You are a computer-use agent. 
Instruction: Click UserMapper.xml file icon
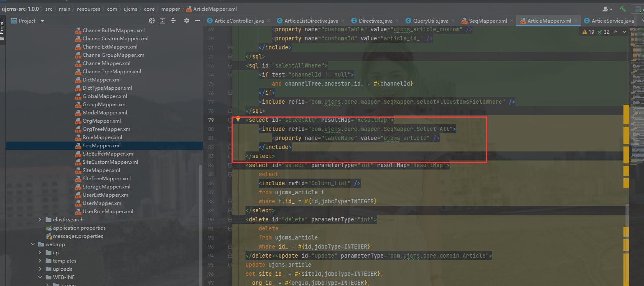(x=79, y=203)
